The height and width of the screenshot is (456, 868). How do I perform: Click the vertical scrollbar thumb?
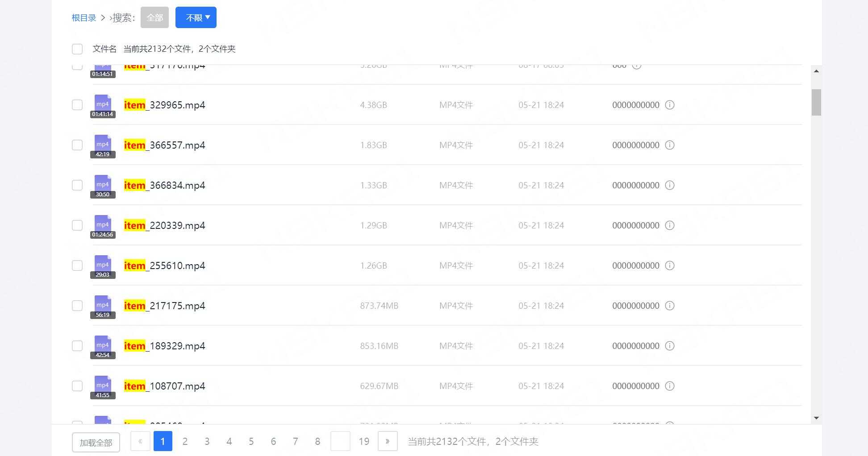816,102
